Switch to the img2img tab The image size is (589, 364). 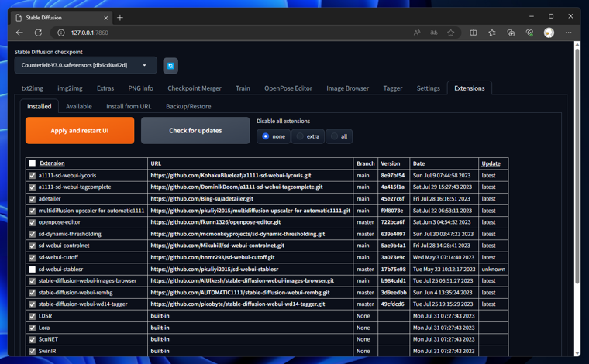pyautogui.click(x=70, y=88)
